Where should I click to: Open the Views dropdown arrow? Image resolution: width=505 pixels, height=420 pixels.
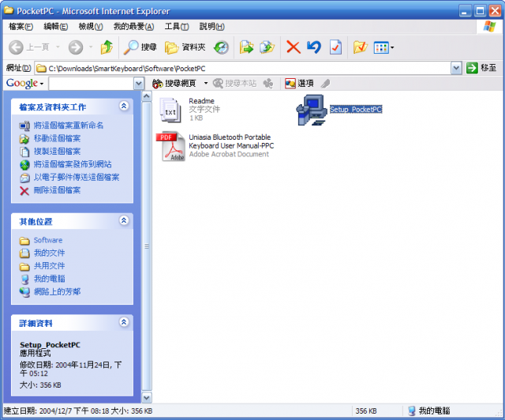pyautogui.click(x=392, y=48)
